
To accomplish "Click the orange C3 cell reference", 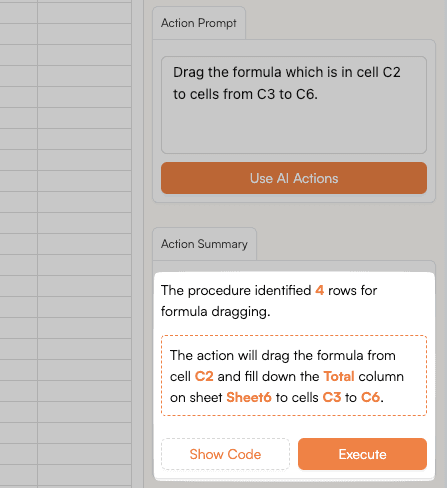I will (332, 397).
